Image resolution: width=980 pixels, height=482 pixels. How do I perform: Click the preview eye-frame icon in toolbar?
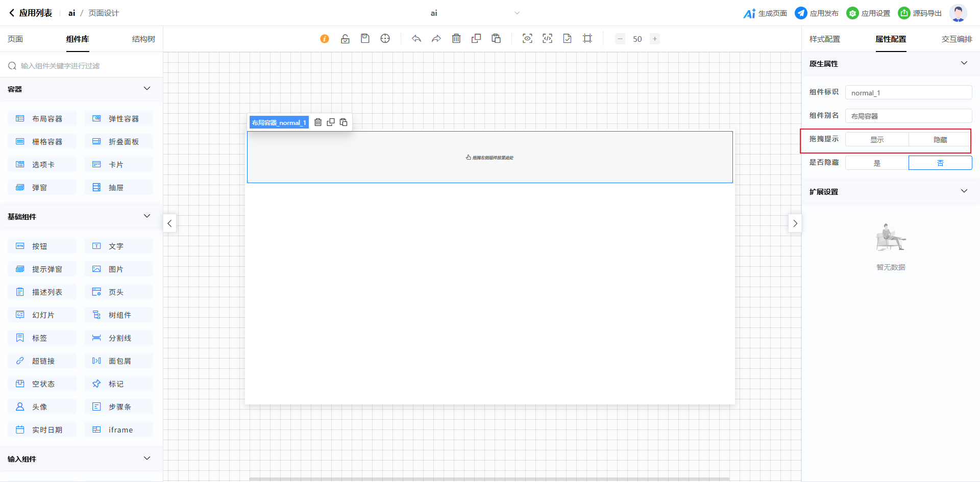click(x=527, y=39)
